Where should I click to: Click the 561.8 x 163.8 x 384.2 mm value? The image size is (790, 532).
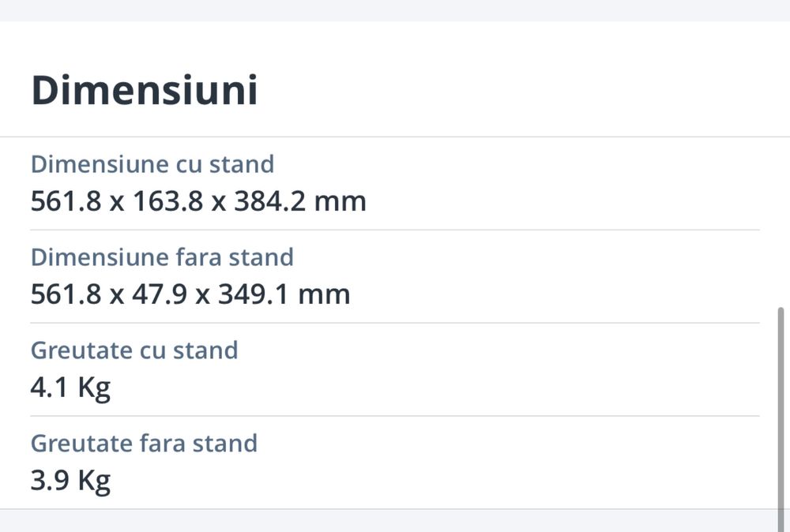click(198, 201)
